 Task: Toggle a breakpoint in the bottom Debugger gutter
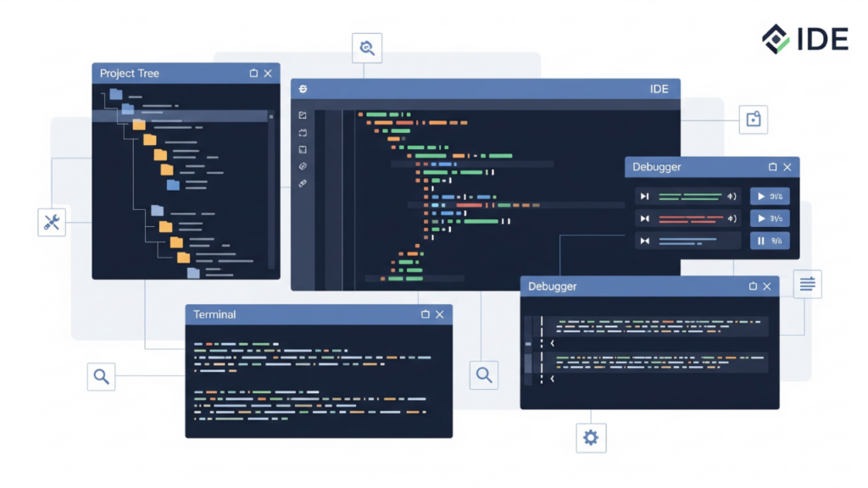click(x=528, y=344)
